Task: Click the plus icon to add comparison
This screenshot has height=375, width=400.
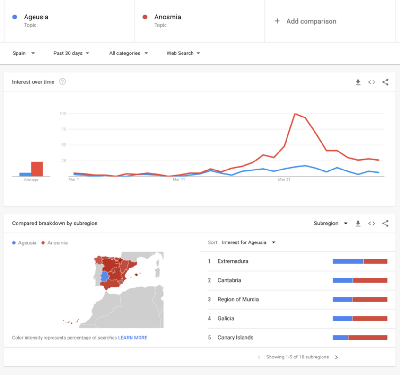Action: coord(277,21)
